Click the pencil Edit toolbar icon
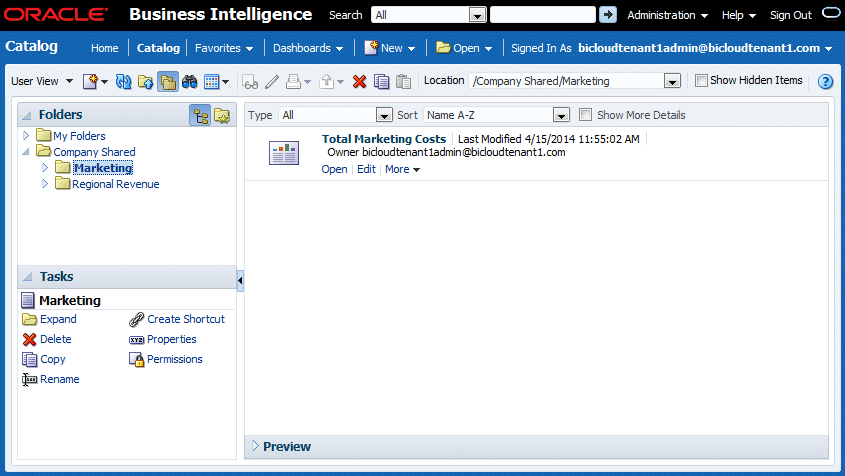Image resolution: width=845 pixels, height=476 pixels. (x=272, y=81)
